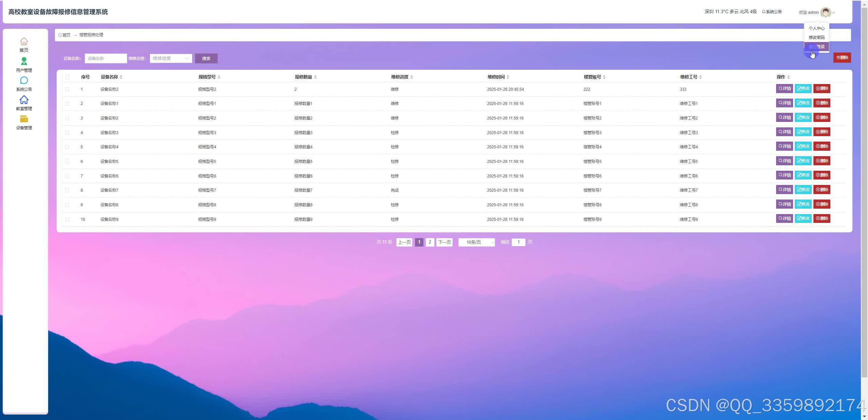Collapse the admin user menu chevron
The height and width of the screenshot is (420, 868).
833,13
